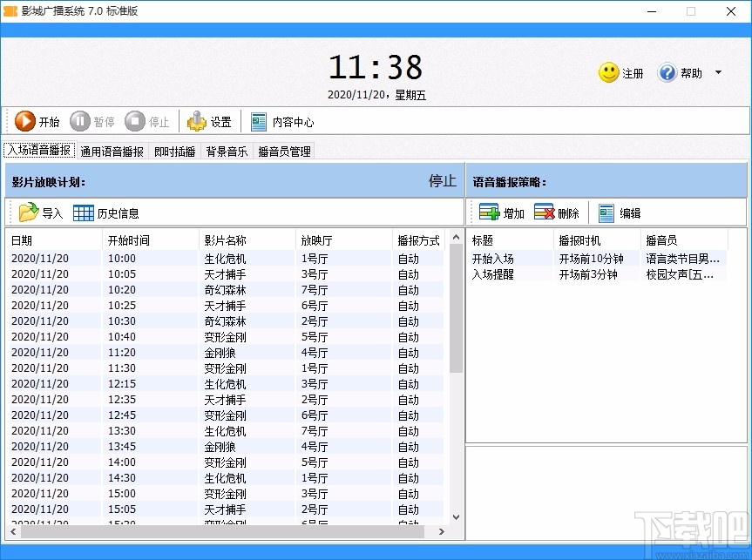Click the 帮助 help button

(x=688, y=73)
